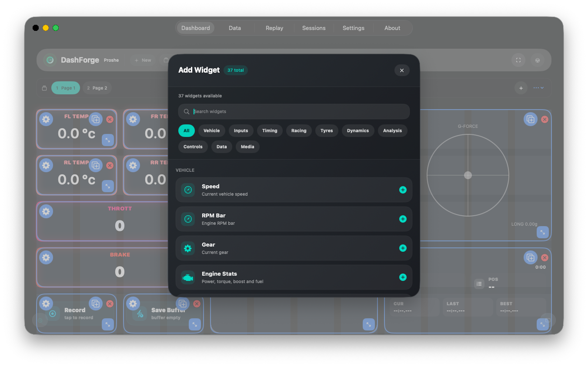The image size is (588, 367).
Task: Open the Sessions tab
Action: (314, 28)
